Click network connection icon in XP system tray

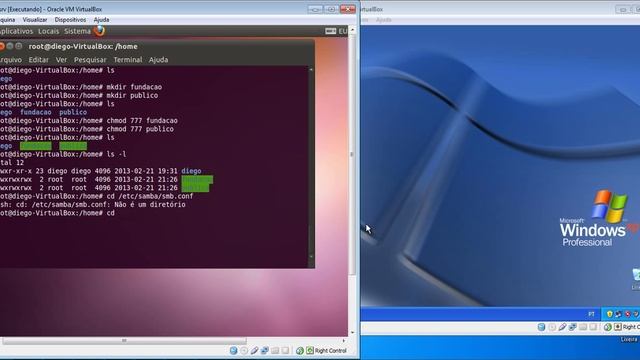click(x=618, y=314)
